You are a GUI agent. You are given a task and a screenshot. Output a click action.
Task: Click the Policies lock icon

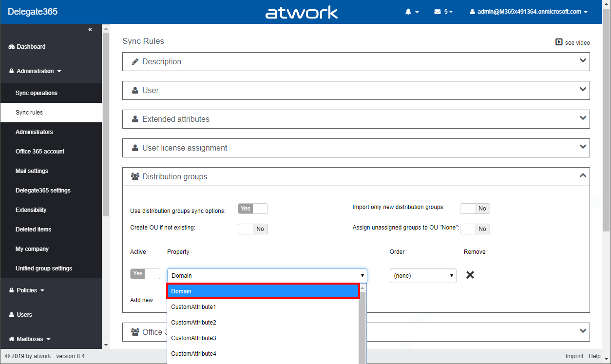(x=12, y=290)
